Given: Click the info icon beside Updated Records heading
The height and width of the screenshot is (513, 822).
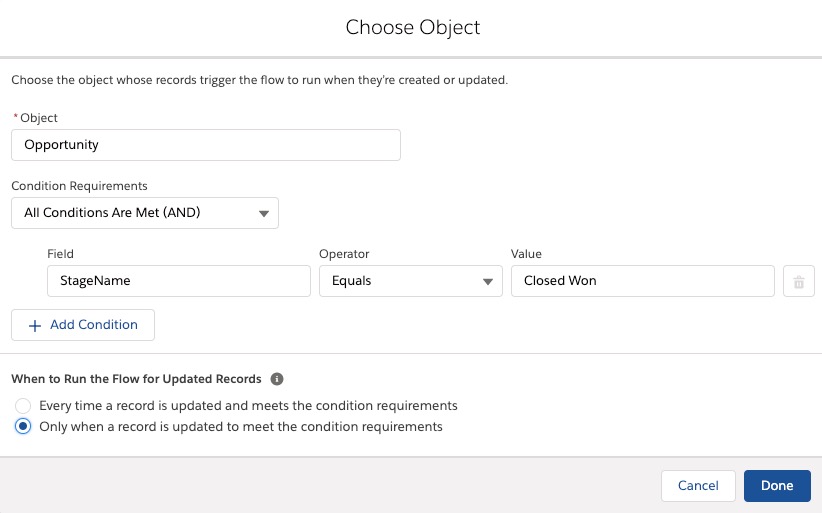Looking at the screenshot, I should [x=277, y=379].
